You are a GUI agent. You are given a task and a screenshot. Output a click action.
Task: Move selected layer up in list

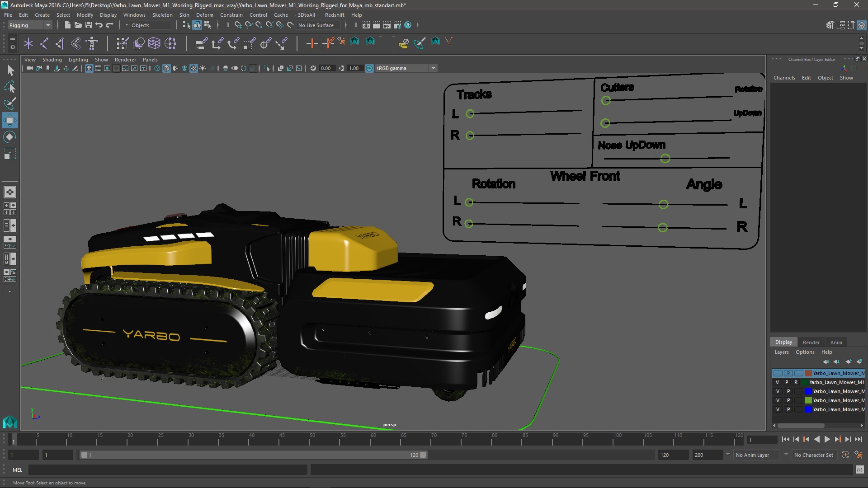826,361
